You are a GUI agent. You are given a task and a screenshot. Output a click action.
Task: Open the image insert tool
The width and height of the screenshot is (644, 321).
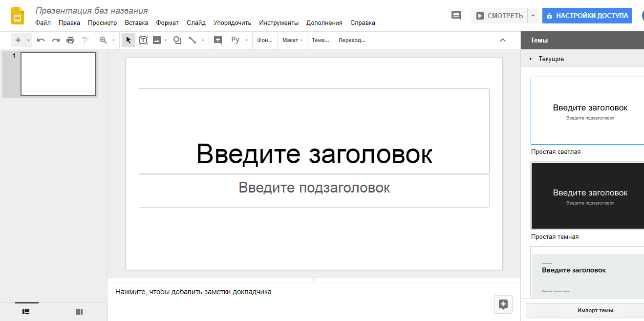(x=157, y=40)
